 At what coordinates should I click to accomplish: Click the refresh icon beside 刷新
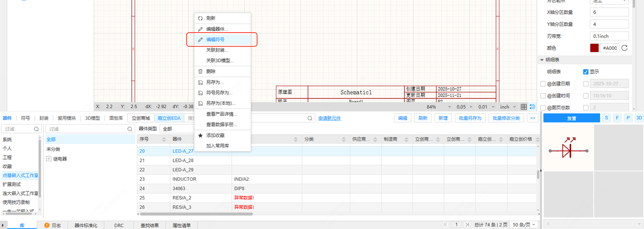tap(200, 18)
